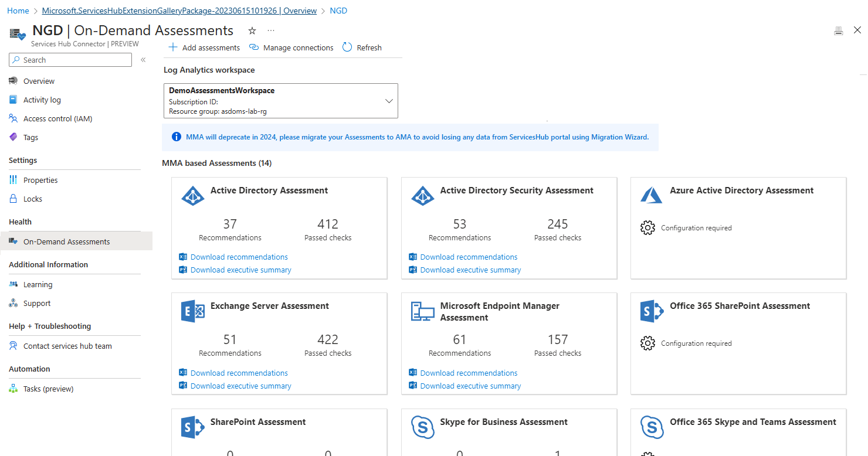The height and width of the screenshot is (456, 868).
Task: Click the NGD breadcrumb link
Action: click(x=338, y=11)
